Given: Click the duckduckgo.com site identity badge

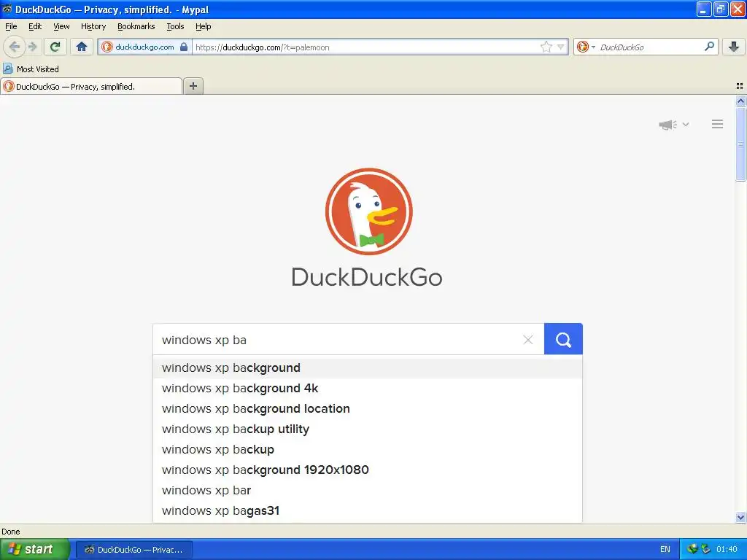Looking at the screenshot, I should [145, 47].
